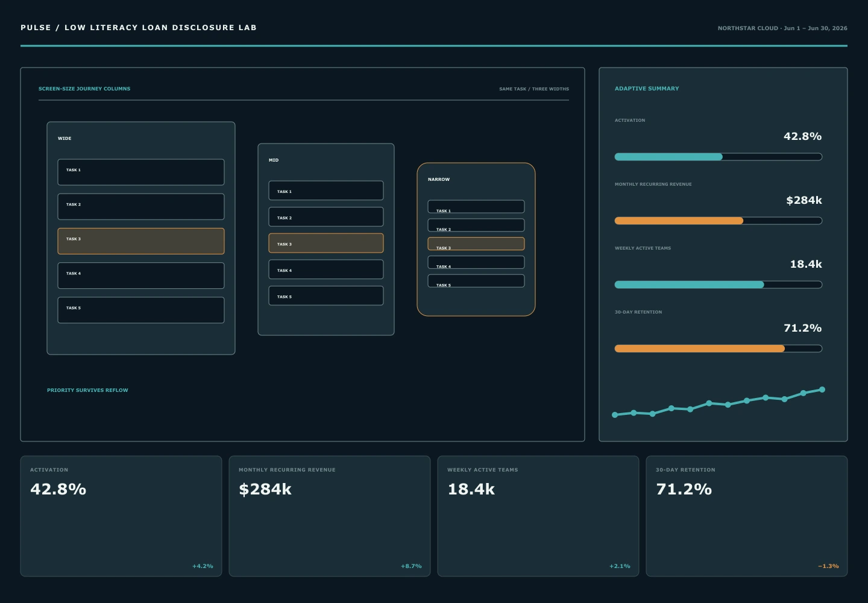868x603 pixels.
Task: Click the "PULSE / LOW LITERACY LOAN DISCLOSURE LAB" title
Action: click(139, 28)
